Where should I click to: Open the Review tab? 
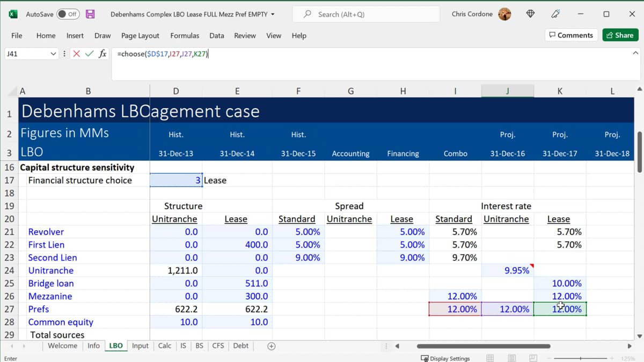click(245, 35)
